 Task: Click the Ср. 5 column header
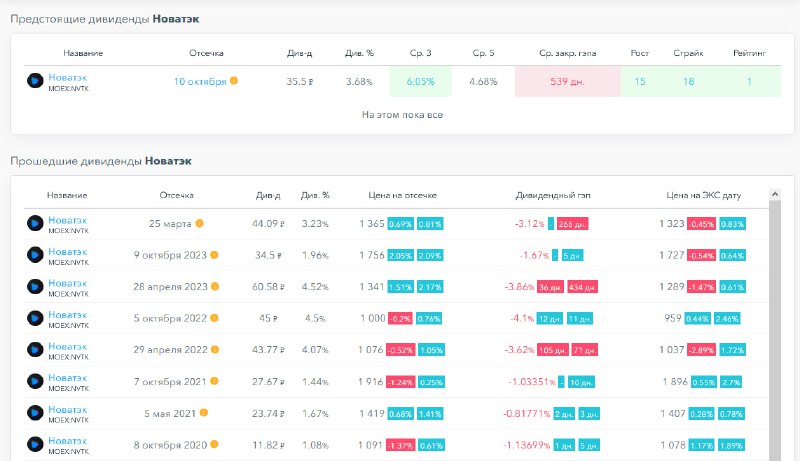click(483, 53)
